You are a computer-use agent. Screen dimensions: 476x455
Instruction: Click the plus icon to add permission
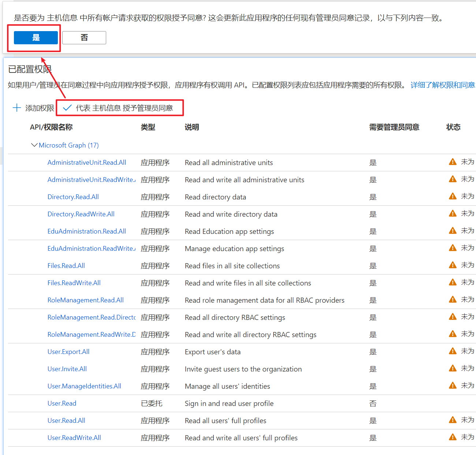(x=17, y=108)
